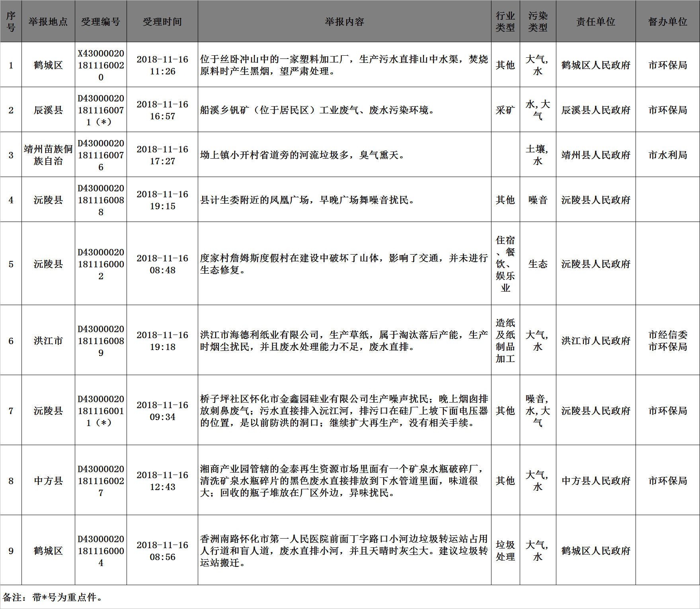
Task: Select the 水,大气 pollution cell in row 2
Action: tap(538, 110)
